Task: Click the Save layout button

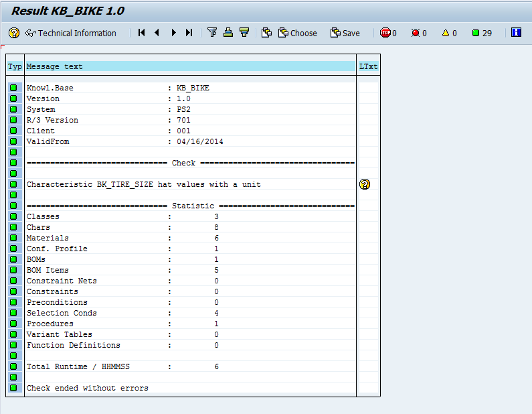Action: click(x=345, y=33)
